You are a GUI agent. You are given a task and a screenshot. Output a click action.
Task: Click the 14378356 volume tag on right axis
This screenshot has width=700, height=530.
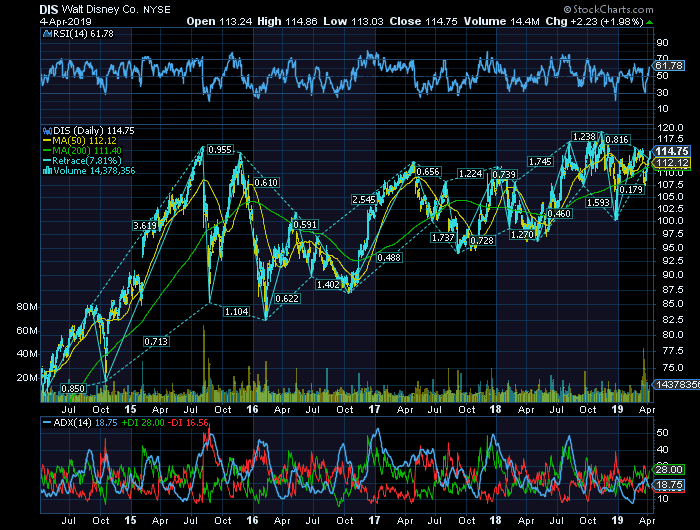pos(677,384)
